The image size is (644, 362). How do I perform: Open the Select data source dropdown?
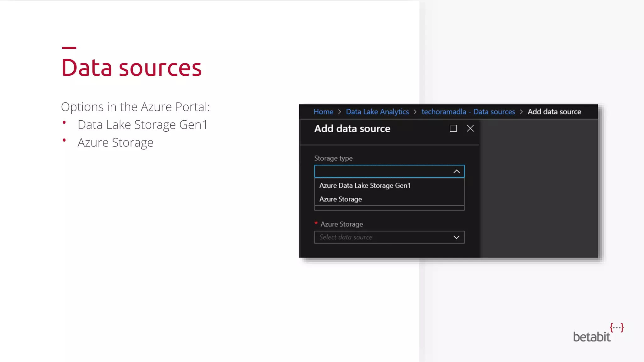click(389, 237)
